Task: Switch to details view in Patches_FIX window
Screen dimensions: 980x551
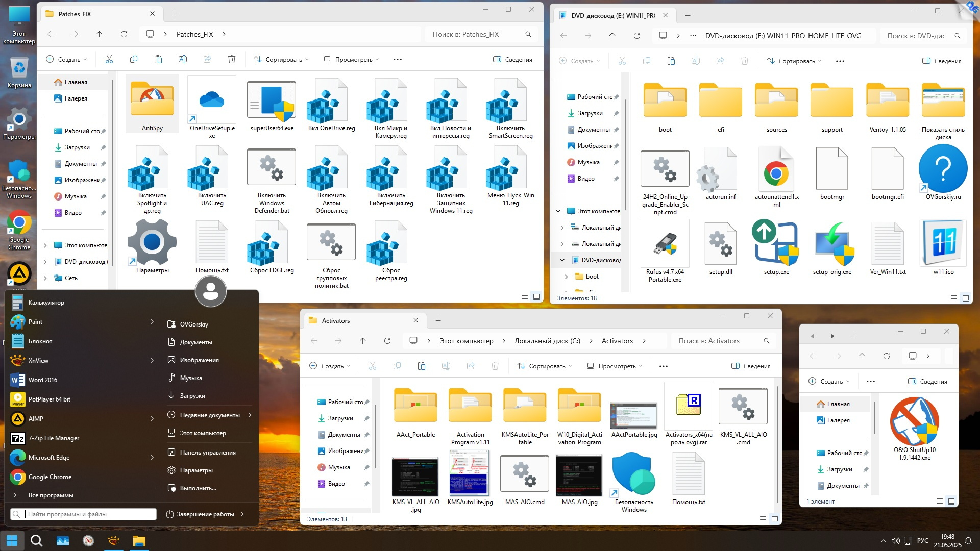Action: 524,296
